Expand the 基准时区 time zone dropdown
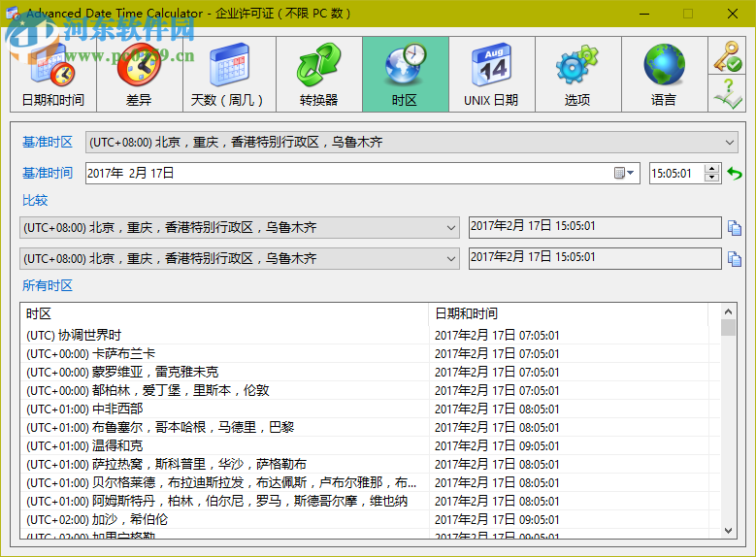The width and height of the screenshot is (756, 557). click(x=730, y=143)
